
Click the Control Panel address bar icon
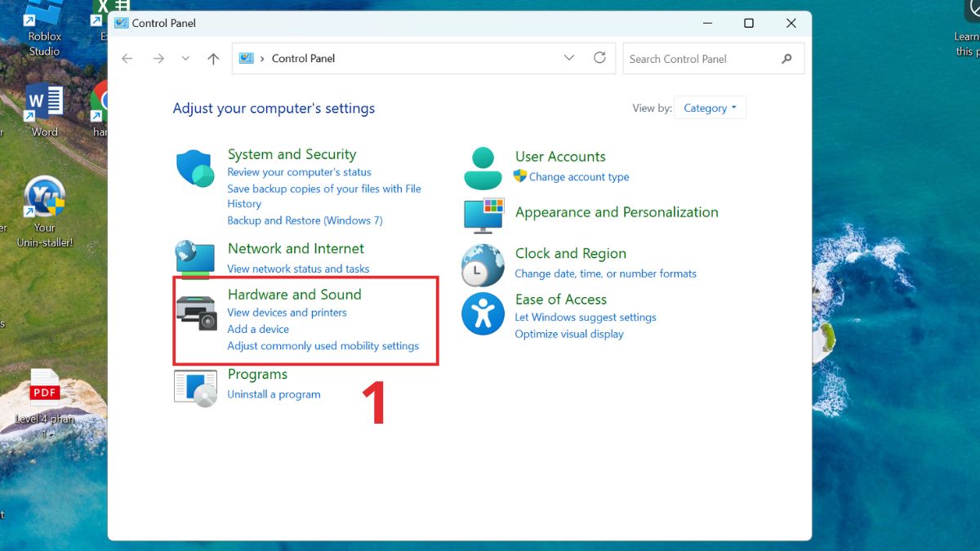click(x=246, y=58)
